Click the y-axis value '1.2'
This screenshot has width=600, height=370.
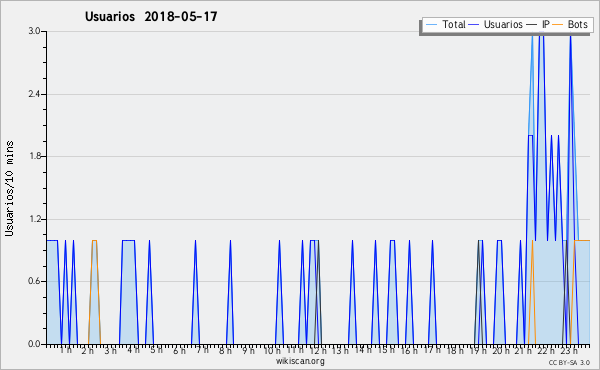[34, 219]
